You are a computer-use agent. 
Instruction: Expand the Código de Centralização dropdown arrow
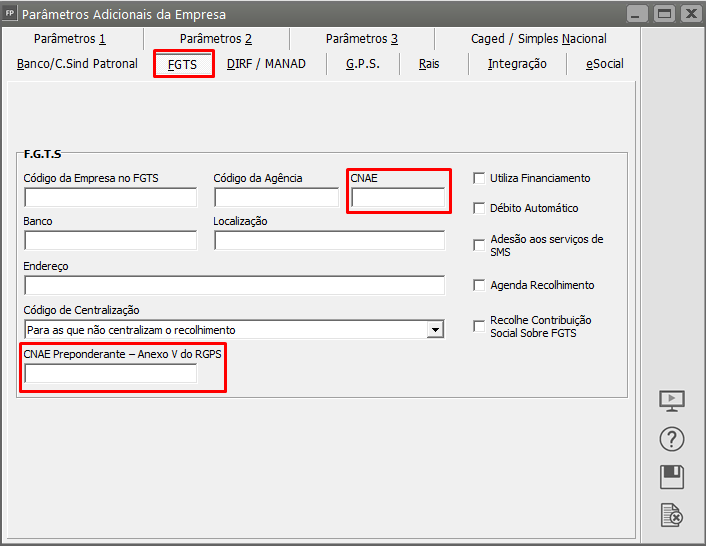[435, 330]
